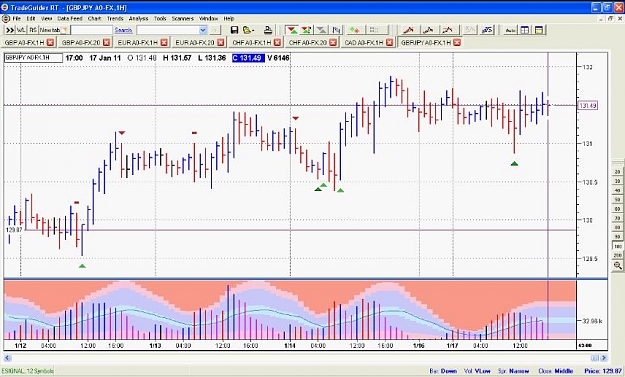Select the 100 bar count button

point(618,246)
